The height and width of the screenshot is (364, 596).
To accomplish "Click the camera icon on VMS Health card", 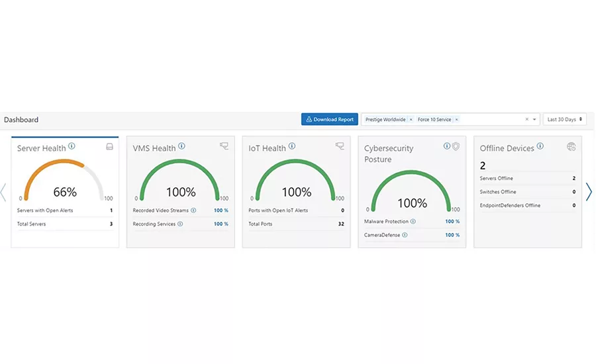I will point(224,146).
